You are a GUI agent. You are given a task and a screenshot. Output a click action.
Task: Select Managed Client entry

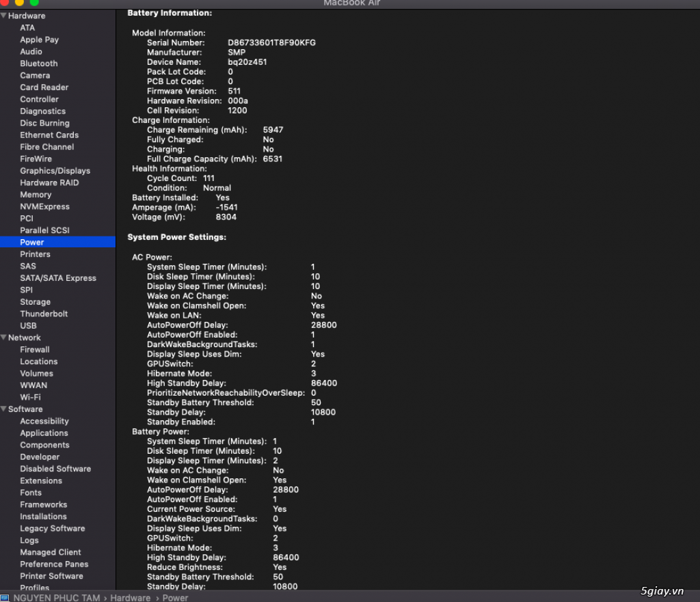pos(51,553)
